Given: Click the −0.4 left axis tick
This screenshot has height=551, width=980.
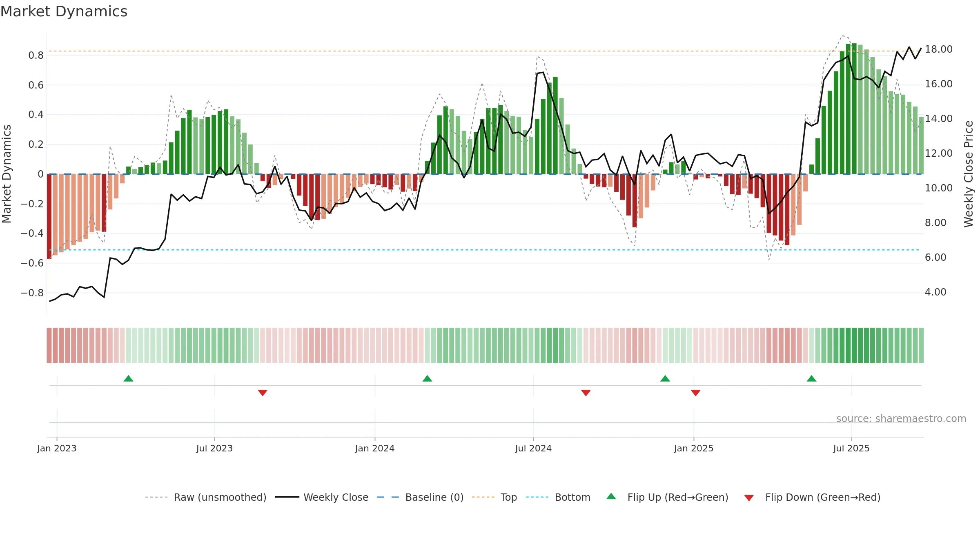Looking at the screenshot, I should [32, 233].
